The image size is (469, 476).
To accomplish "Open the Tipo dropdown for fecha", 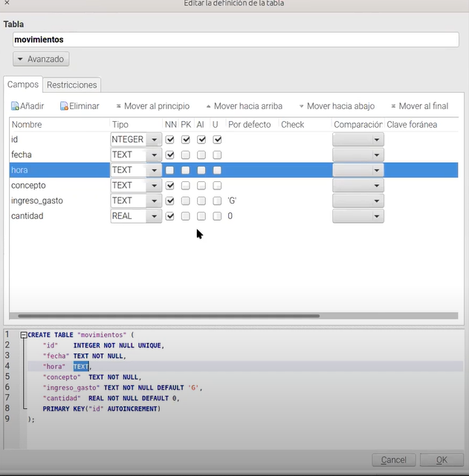I will point(154,154).
